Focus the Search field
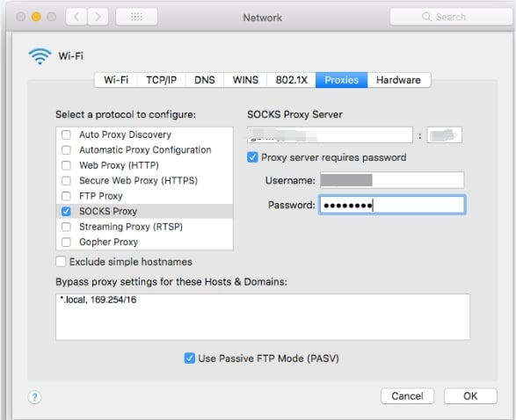The height and width of the screenshot is (420, 516). (451, 17)
